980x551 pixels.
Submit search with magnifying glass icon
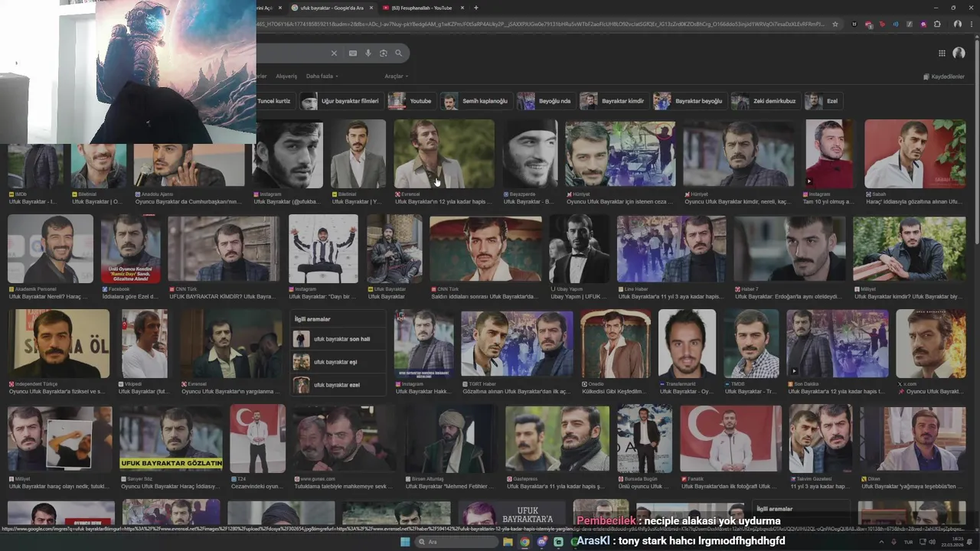pyautogui.click(x=399, y=54)
